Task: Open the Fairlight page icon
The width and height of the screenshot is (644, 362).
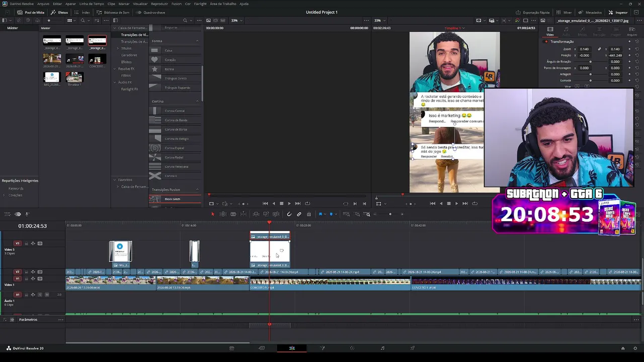Action: pos(382,348)
